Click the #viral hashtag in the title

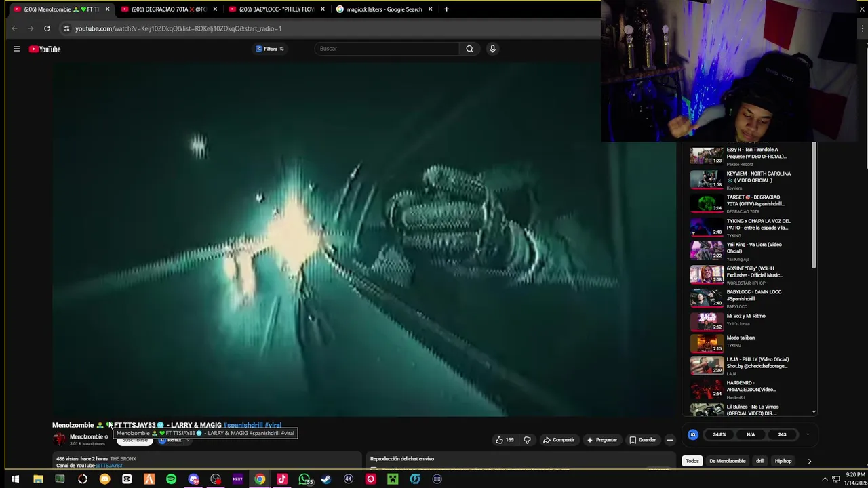[273, 425]
